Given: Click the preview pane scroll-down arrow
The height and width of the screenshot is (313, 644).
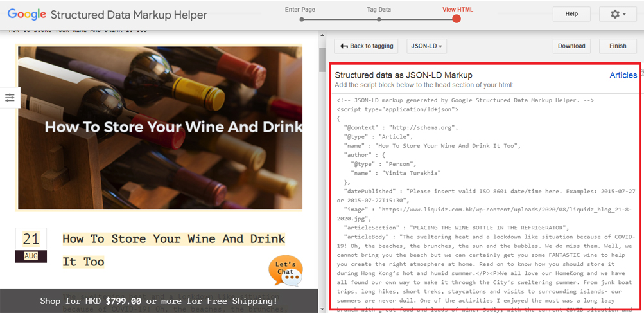Looking at the screenshot, I should click(x=322, y=309).
